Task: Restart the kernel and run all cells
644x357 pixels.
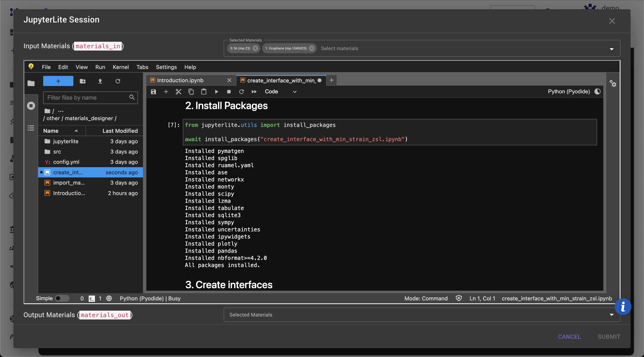Action: 254,92
